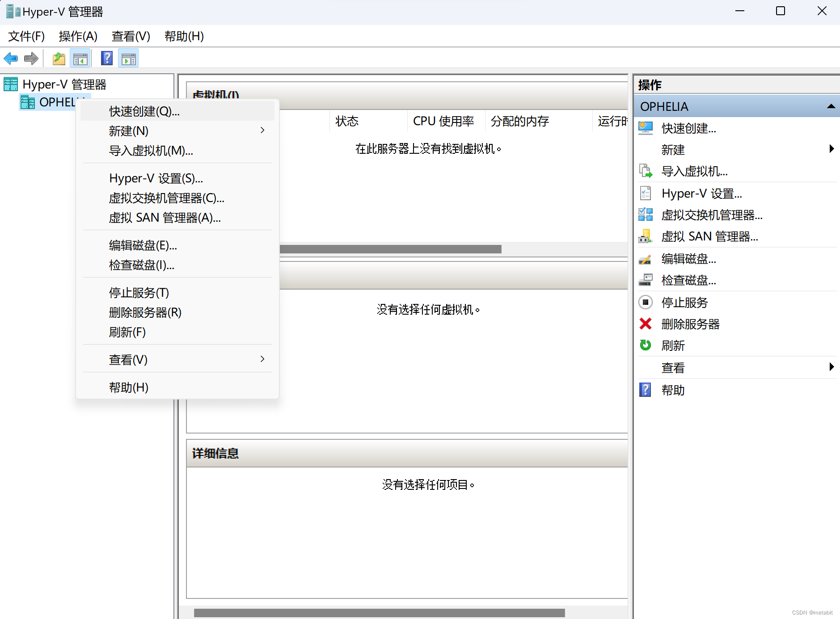Click the Help icon in Actions pane
The width and height of the screenshot is (840, 619).
pyautogui.click(x=645, y=390)
